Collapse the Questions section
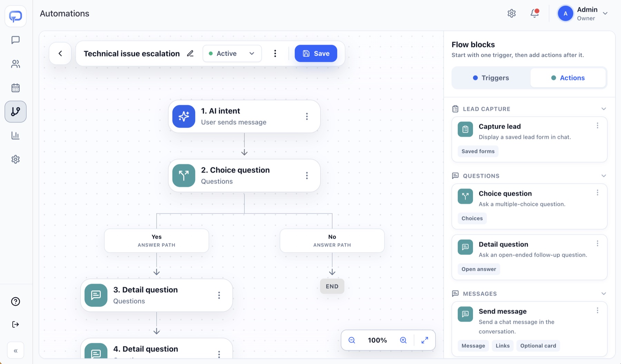 [604, 176]
